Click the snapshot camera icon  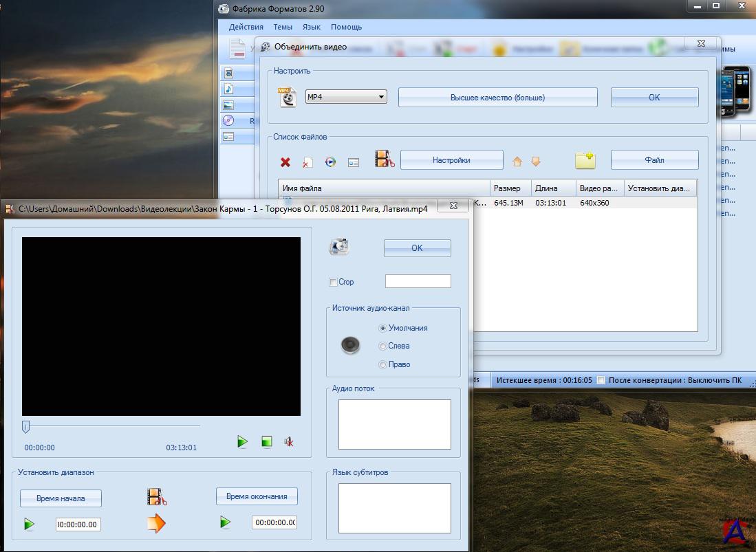pos(339,247)
